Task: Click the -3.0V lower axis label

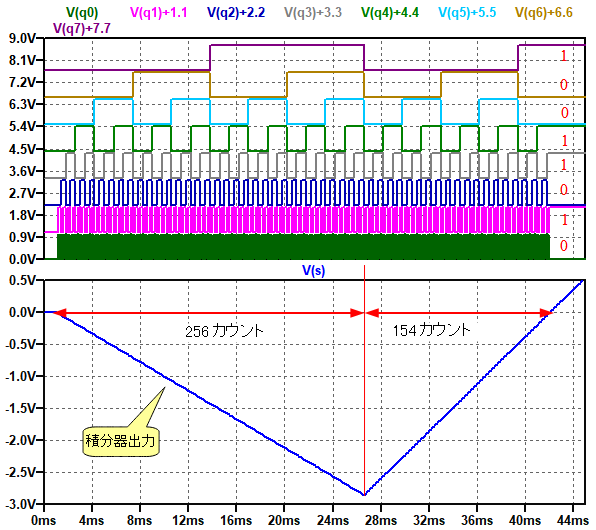Action: coord(20,505)
